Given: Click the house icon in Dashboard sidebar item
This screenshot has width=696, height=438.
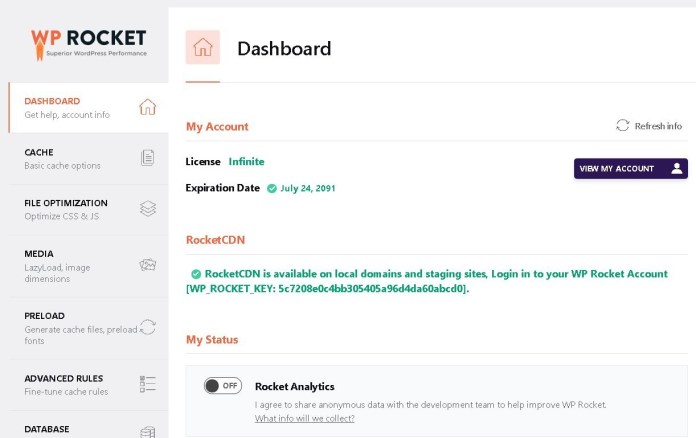Looking at the screenshot, I should pos(147,107).
